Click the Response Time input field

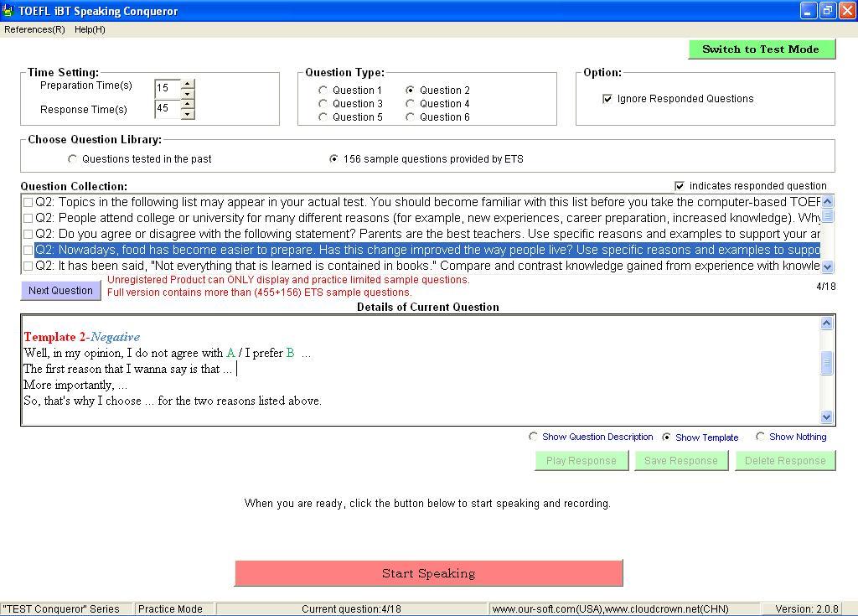tap(168, 108)
